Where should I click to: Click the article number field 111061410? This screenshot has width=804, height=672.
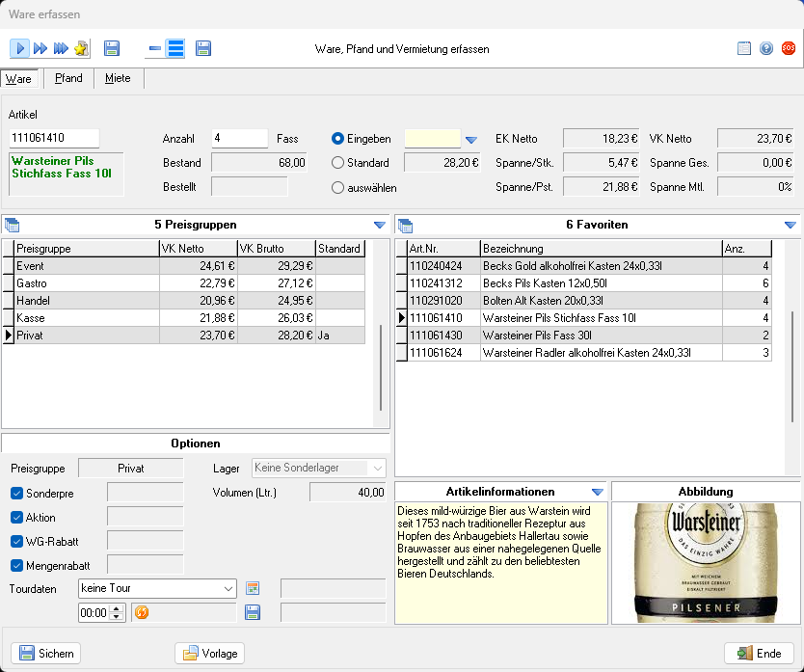click(x=54, y=138)
